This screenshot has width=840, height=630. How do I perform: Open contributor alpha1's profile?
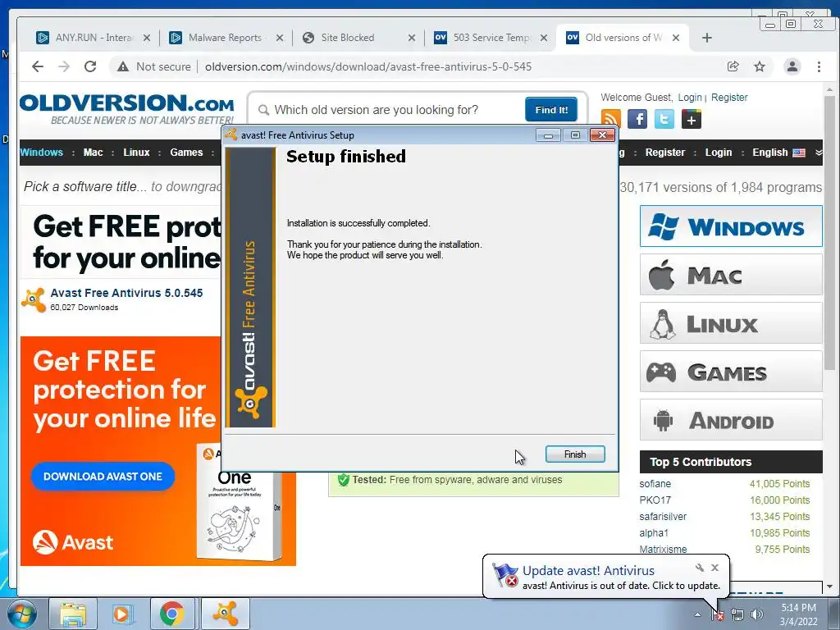point(654,533)
